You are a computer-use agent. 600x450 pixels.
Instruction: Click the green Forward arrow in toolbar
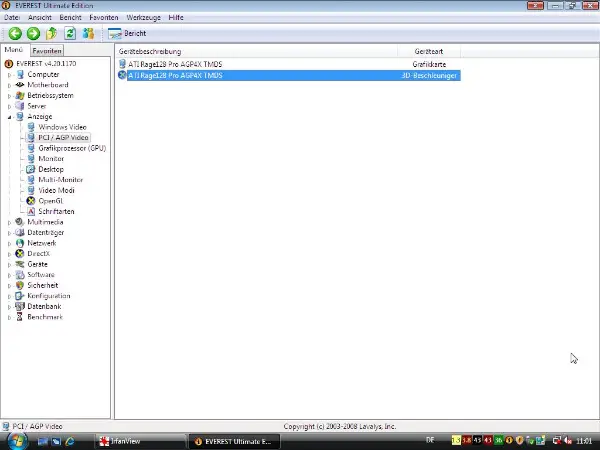pos(33,33)
